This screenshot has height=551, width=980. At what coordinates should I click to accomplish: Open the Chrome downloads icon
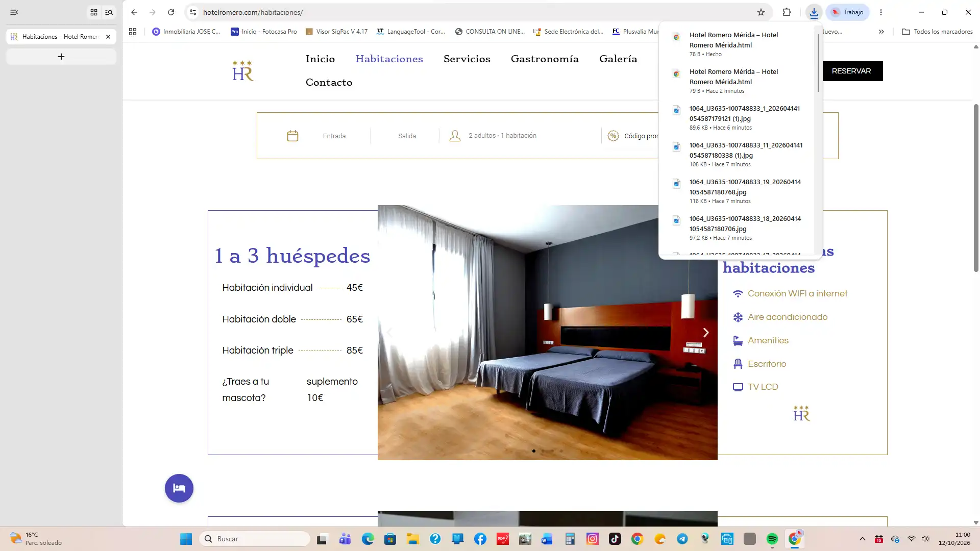814,12
